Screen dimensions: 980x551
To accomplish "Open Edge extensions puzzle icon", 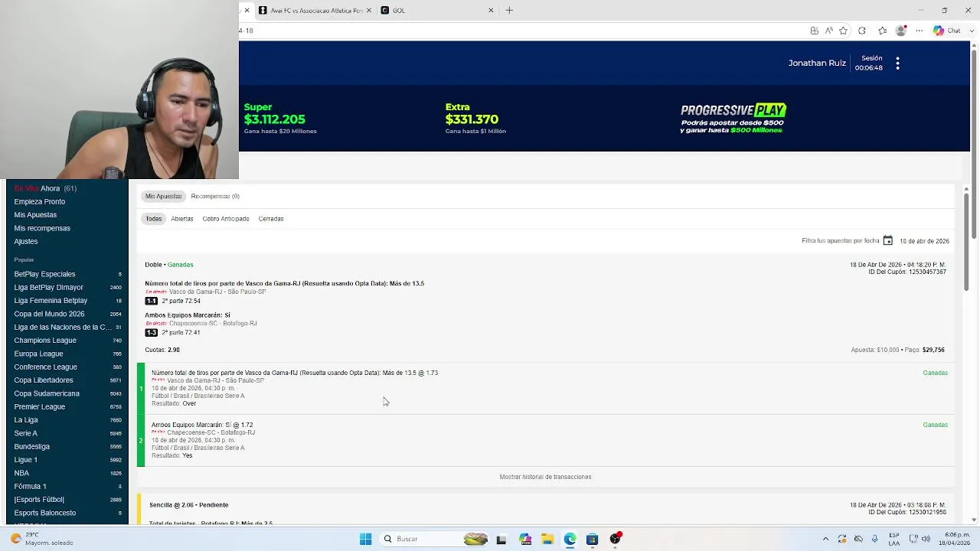I will pyautogui.click(x=862, y=31).
